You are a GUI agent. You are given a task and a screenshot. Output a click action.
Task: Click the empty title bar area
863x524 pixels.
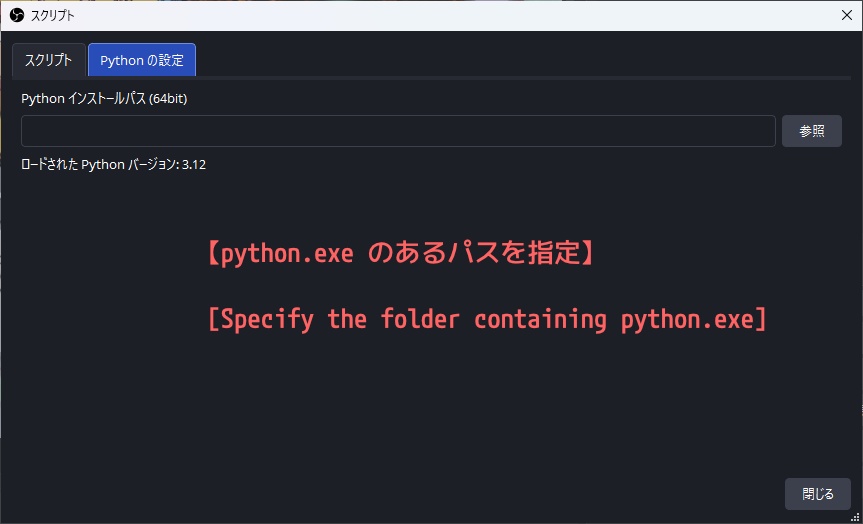[450, 15]
